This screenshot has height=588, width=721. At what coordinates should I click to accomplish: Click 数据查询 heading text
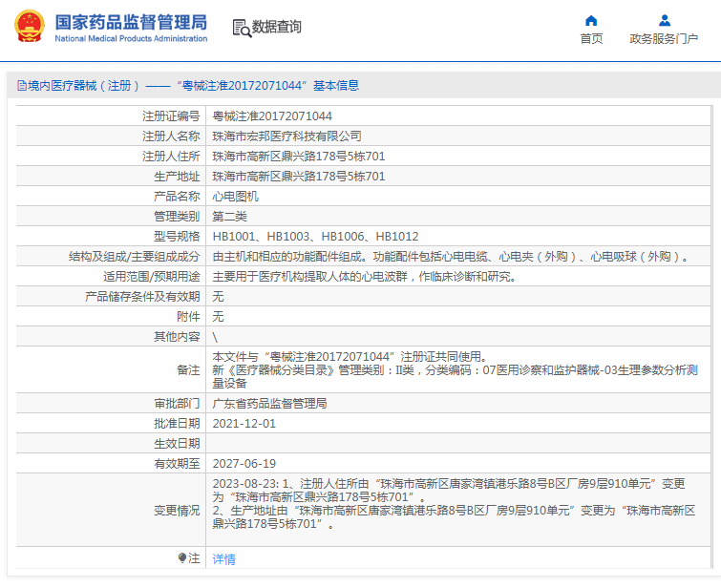tap(276, 27)
